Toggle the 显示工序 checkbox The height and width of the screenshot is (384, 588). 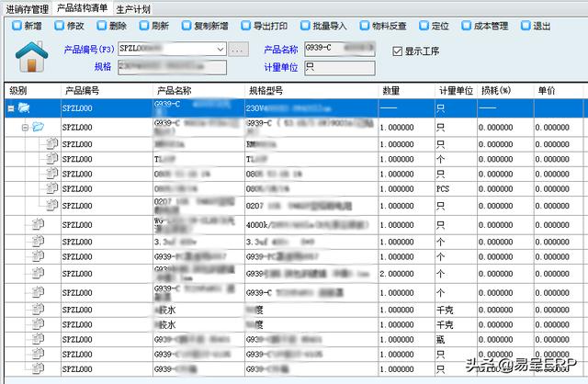point(398,51)
